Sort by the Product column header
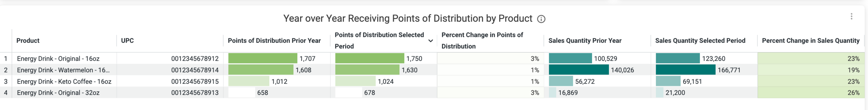The width and height of the screenshot is (868, 110). [x=28, y=41]
